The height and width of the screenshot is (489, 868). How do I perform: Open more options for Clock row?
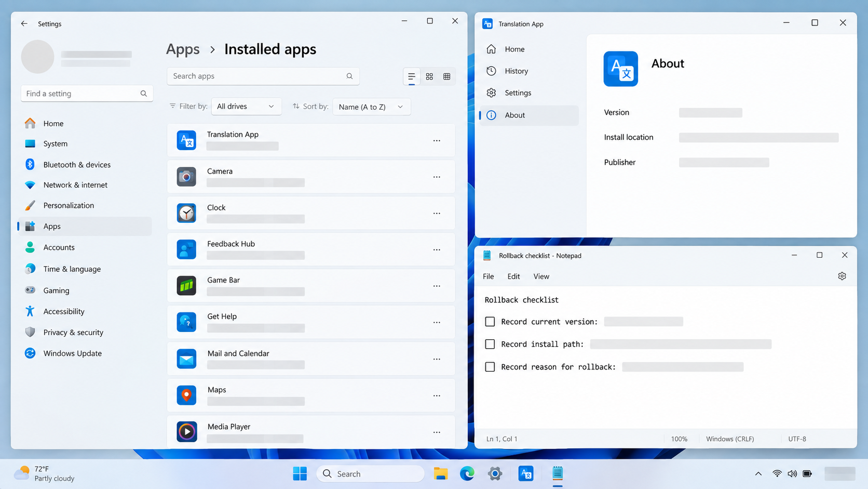click(437, 213)
